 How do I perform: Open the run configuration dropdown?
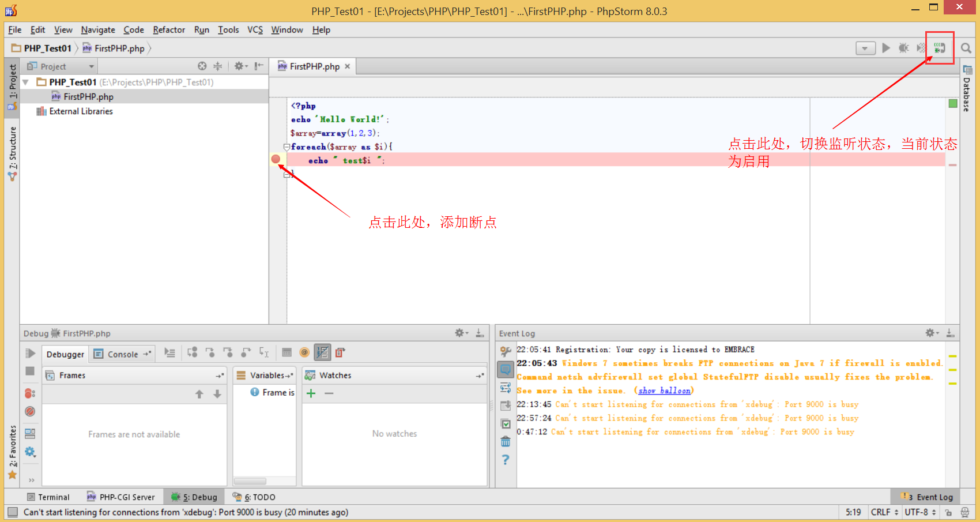[865, 48]
